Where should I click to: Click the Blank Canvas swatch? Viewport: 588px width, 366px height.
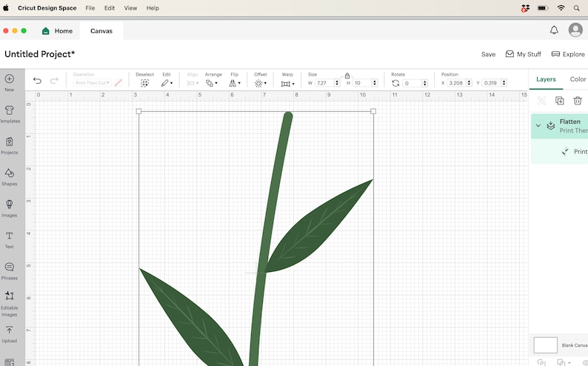(x=545, y=345)
